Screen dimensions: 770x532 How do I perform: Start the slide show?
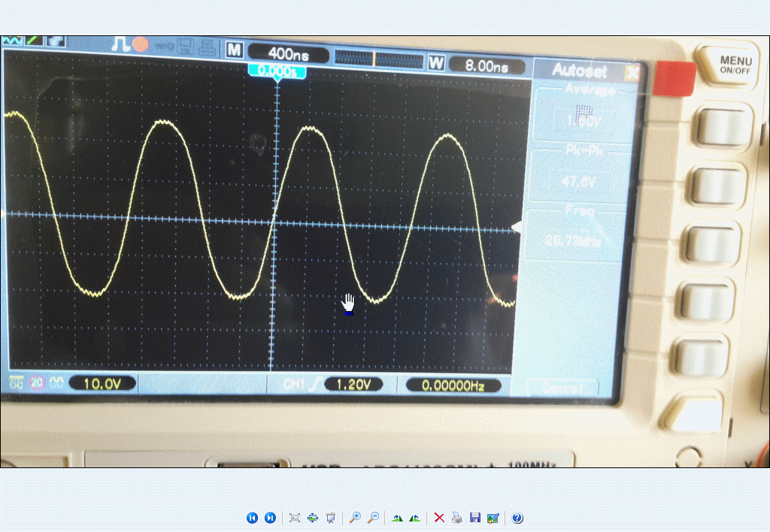(330, 518)
